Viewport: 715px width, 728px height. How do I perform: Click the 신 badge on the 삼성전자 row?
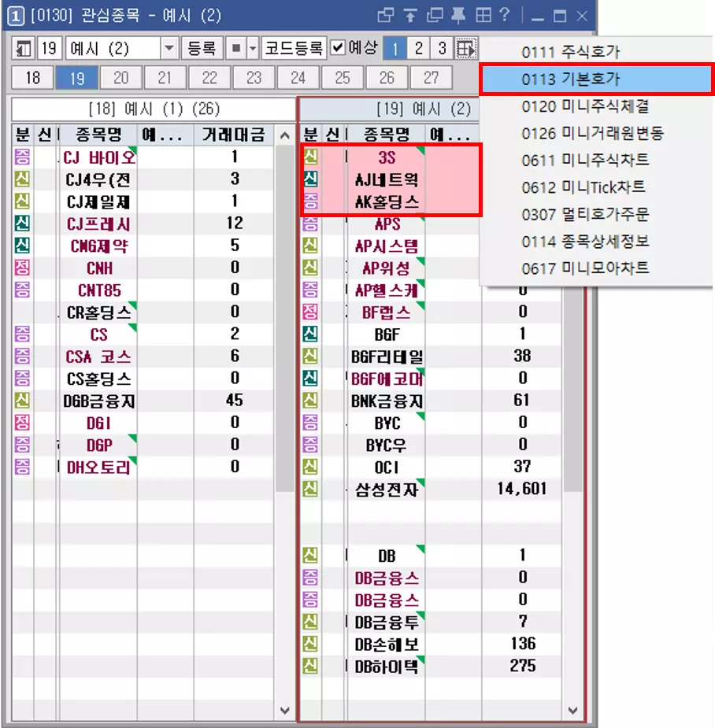[310, 489]
